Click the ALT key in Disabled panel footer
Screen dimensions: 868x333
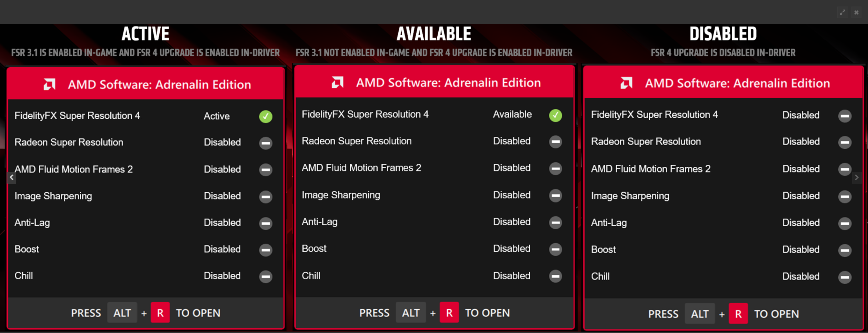(x=700, y=313)
